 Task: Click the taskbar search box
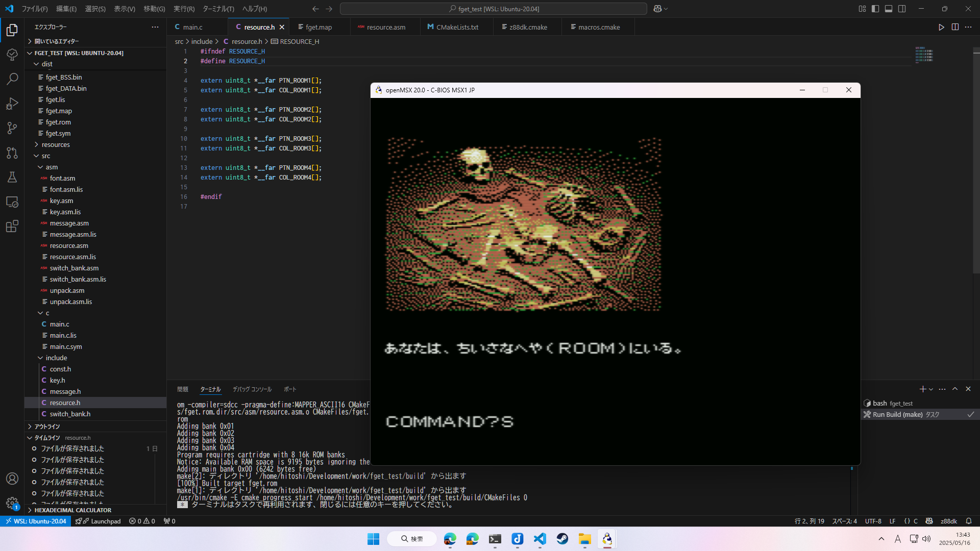[412, 539]
